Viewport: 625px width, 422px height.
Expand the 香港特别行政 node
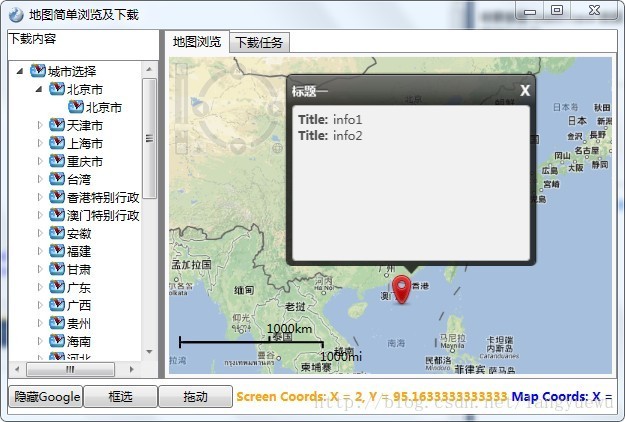[40, 197]
